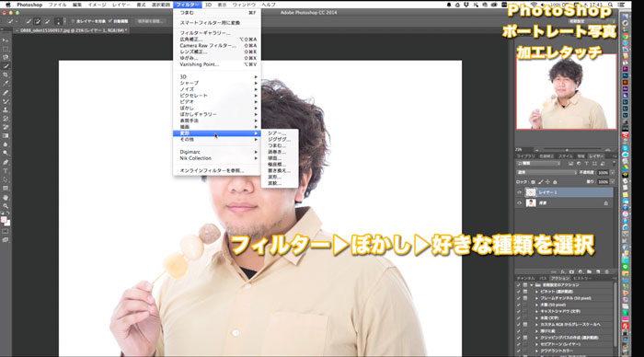The height and width of the screenshot is (357, 644).
Task: Select the Eyedropper tool
Action: pyautogui.click(x=6, y=84)
